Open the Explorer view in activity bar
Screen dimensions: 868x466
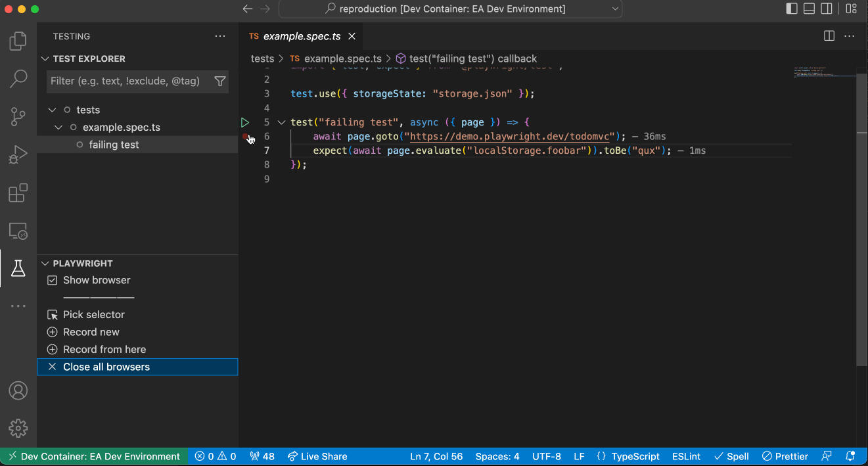[18, 42]
